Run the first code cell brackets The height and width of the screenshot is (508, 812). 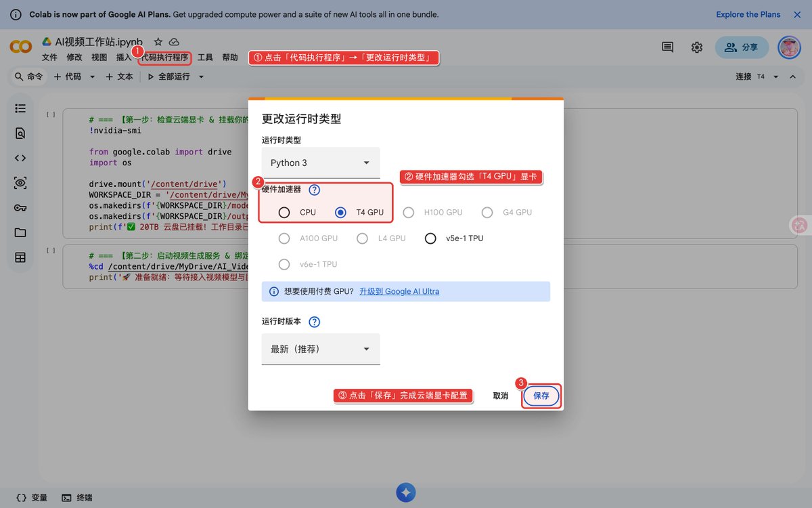click(x=51, y=114)
